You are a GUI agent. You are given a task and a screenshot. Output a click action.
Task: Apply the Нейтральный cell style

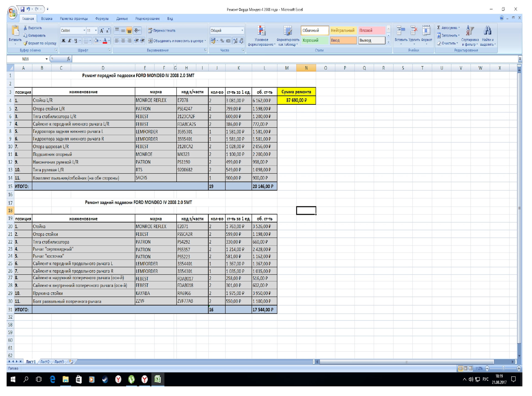pos(343,30)
